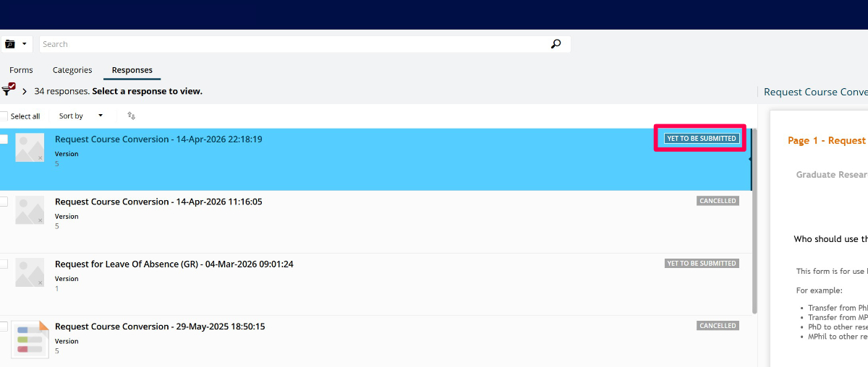Click the thumbnail of the 11:16:05 response

[x=30, y=210]
